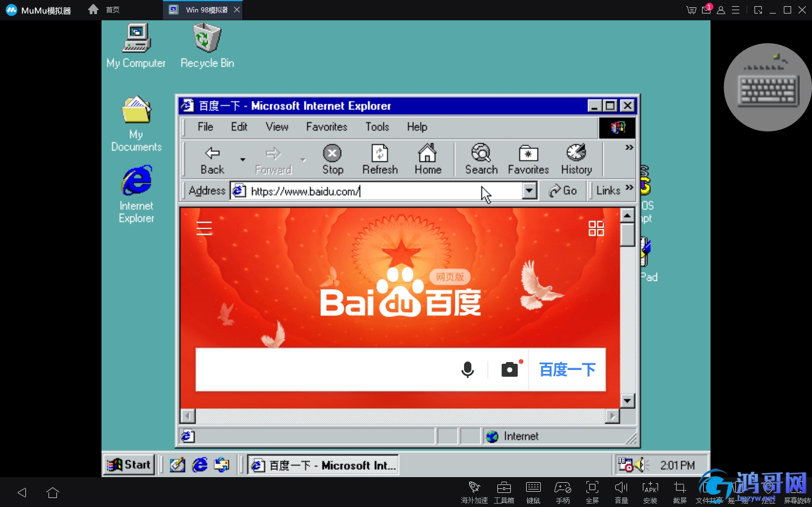
Task: Open the 工具箱 toolbox
Action: pos(504,492)
